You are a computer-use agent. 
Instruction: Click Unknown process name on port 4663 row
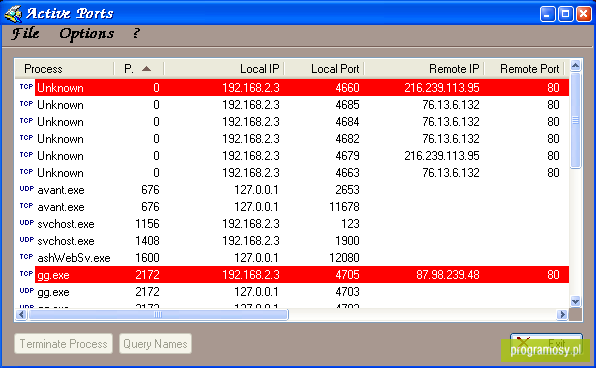(60, 173)
